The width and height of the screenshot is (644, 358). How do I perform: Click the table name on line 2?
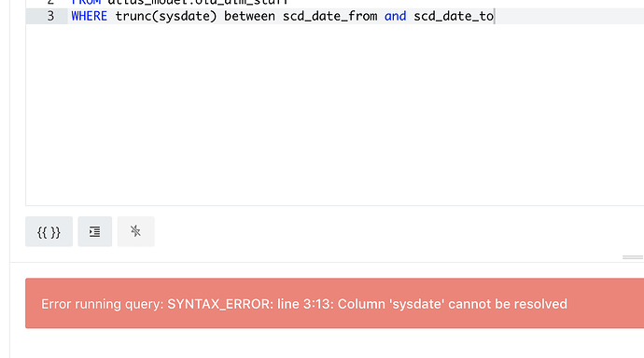(x=198, y=2)
